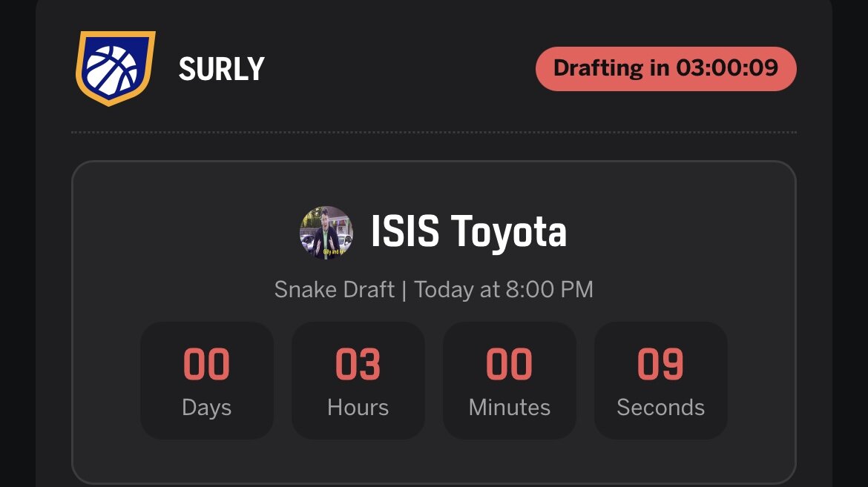This screenshot has height=487, width=868.
Task: Select the ISIS Toyota team name
Action: tap(468, 232)
